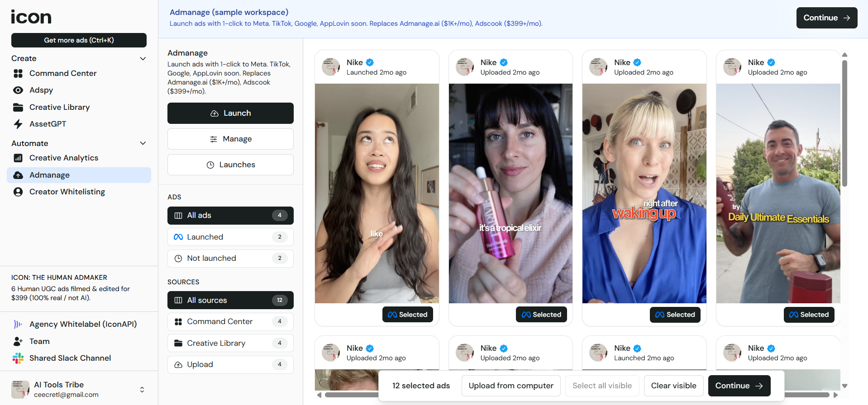Click the Nike avatar on the tropical elixir card
The image size is (868, 405).
pyautogui.click(x=465, y=67)
